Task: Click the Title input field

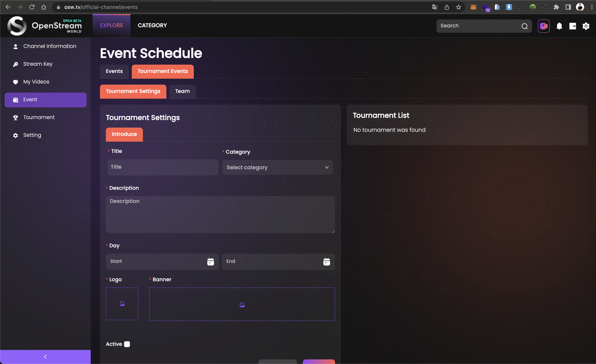Action: (x=163, y=167)
